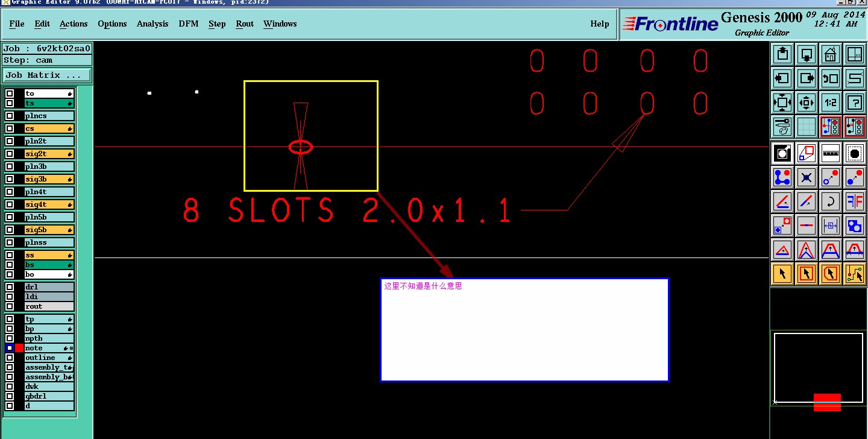Select the pln5b layer name
The width and height of the screenshot is (868, 439).
pos(49,217)
